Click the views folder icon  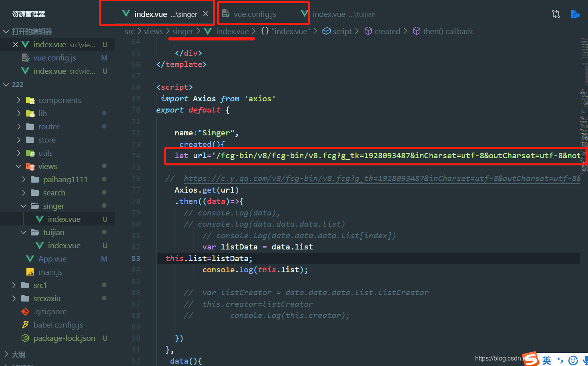(x=30, y=166)
